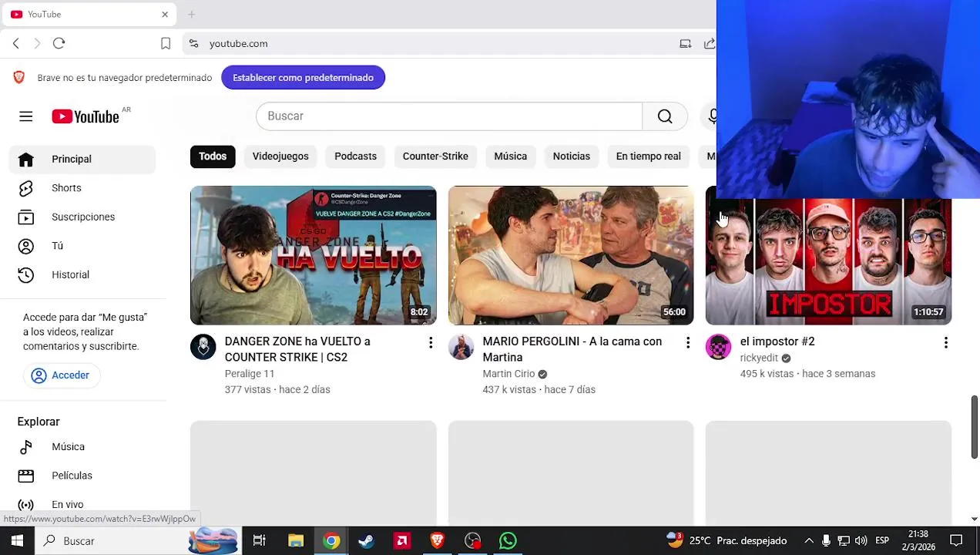Open Historial in the sidebar

pyautogui.click(x=82, y=275)
